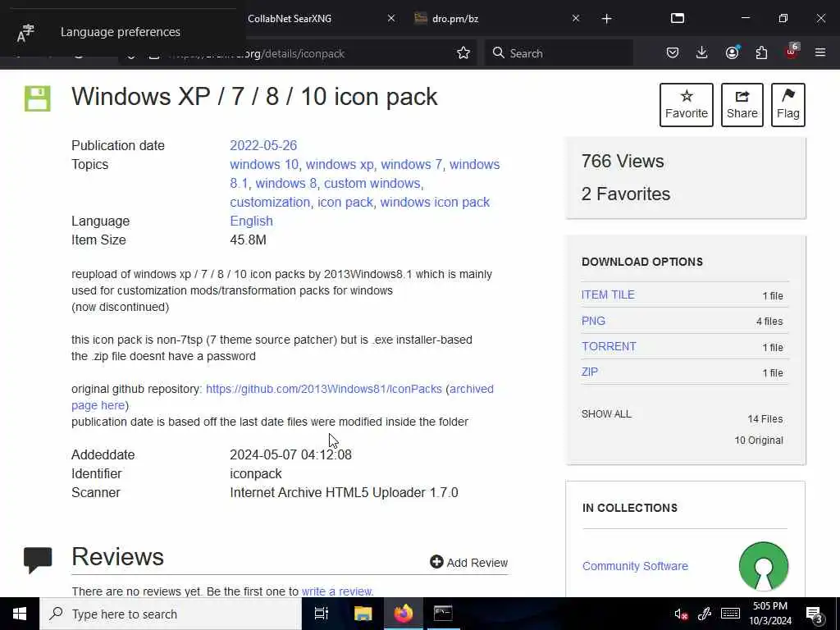Switch to the CollabNet SearXNG tab
This screenshot has width=840, height=630.
pyautogui.click(x=290, y=18)
